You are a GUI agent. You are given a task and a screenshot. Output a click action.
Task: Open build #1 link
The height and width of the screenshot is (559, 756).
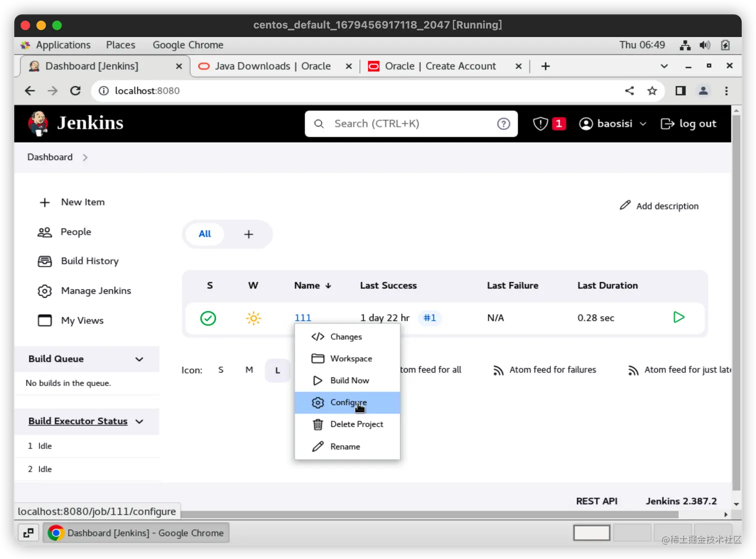pos(429,318)
